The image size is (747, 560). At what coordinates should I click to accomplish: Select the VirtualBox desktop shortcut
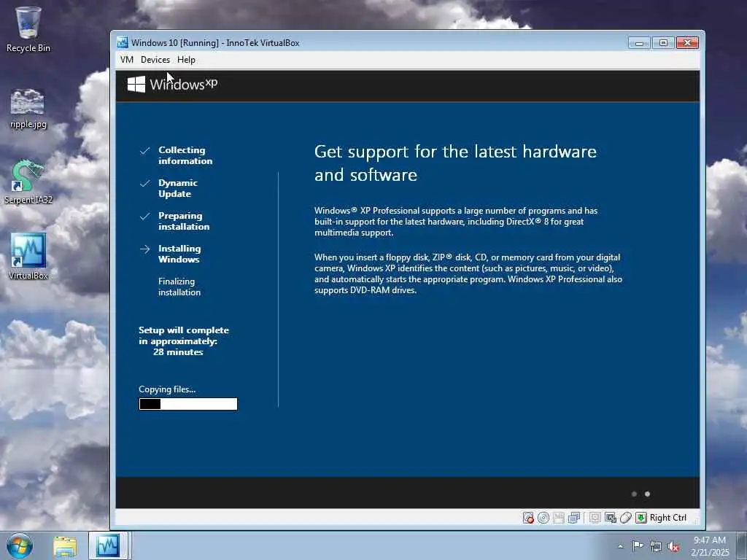[x=28, y=256]
